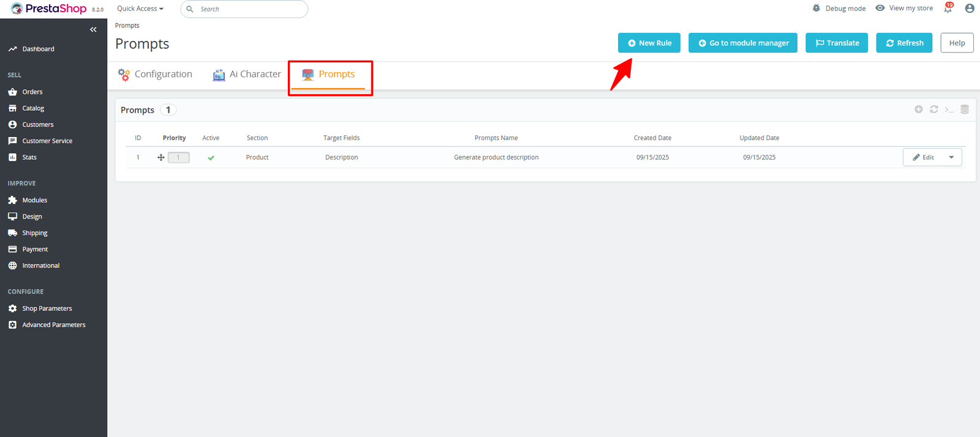Click the "Product" section cell
Viewport: 980px width, 437px height.
pyautogui.click(x=257, y=157)
